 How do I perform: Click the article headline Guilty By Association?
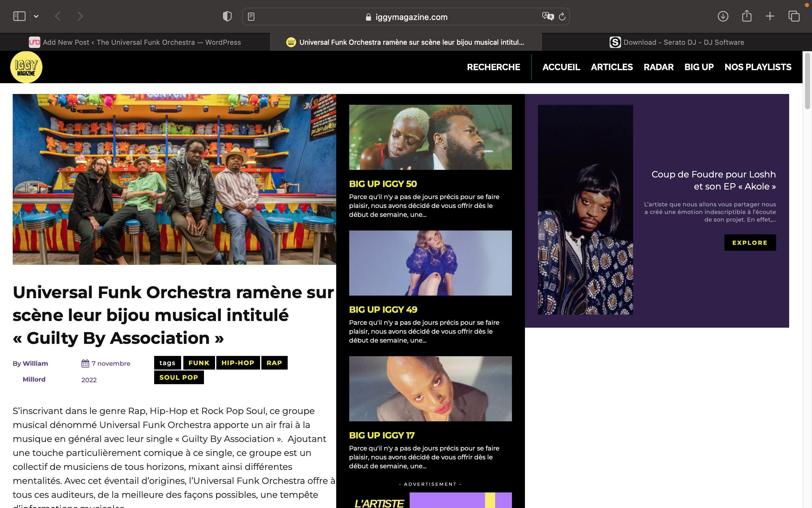(174, 315)
